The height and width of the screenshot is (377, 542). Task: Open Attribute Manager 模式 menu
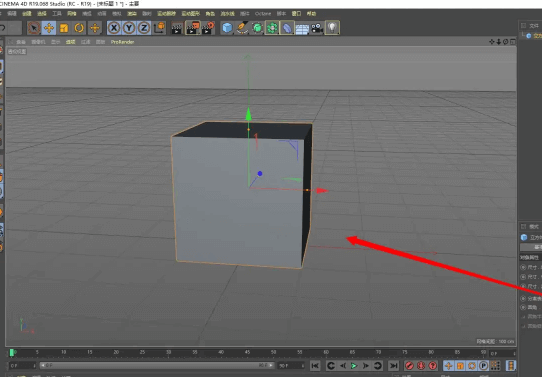(534, 227)
